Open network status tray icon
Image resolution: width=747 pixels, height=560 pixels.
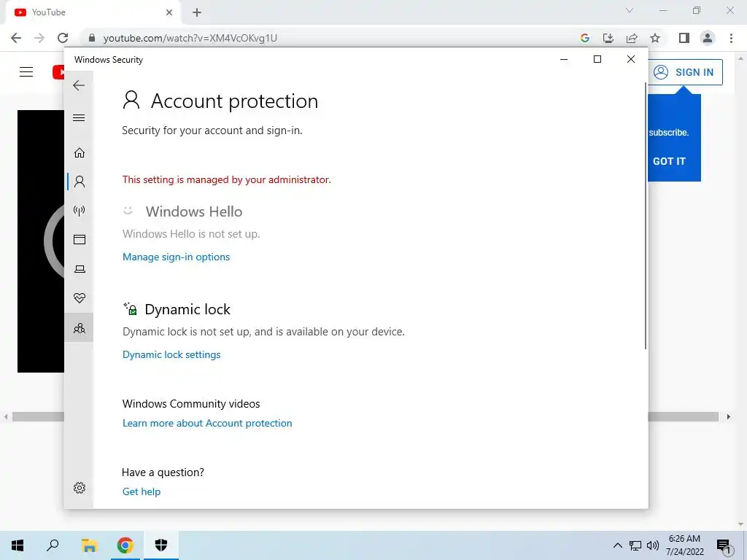pos(635,545)
